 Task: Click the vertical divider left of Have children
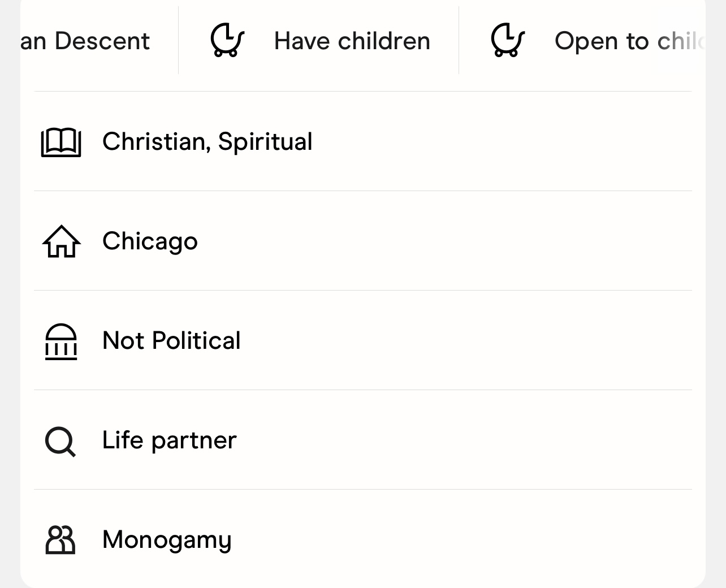point(179,40)
